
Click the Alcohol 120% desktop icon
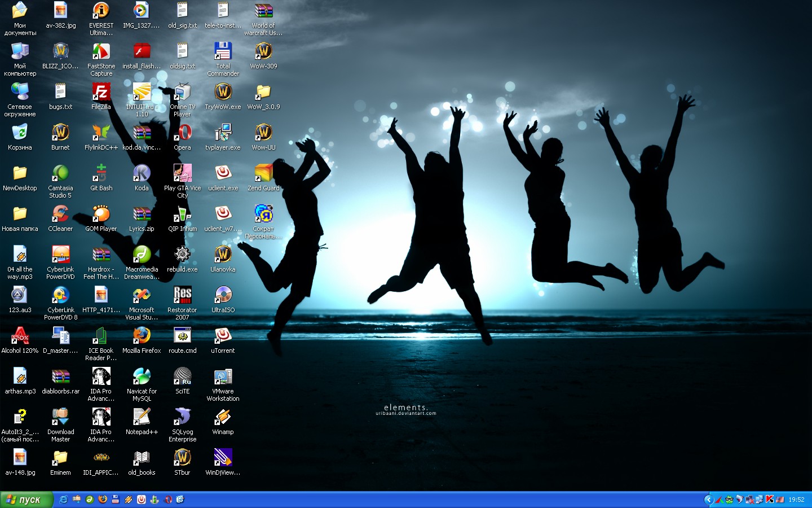coord(20,336)
